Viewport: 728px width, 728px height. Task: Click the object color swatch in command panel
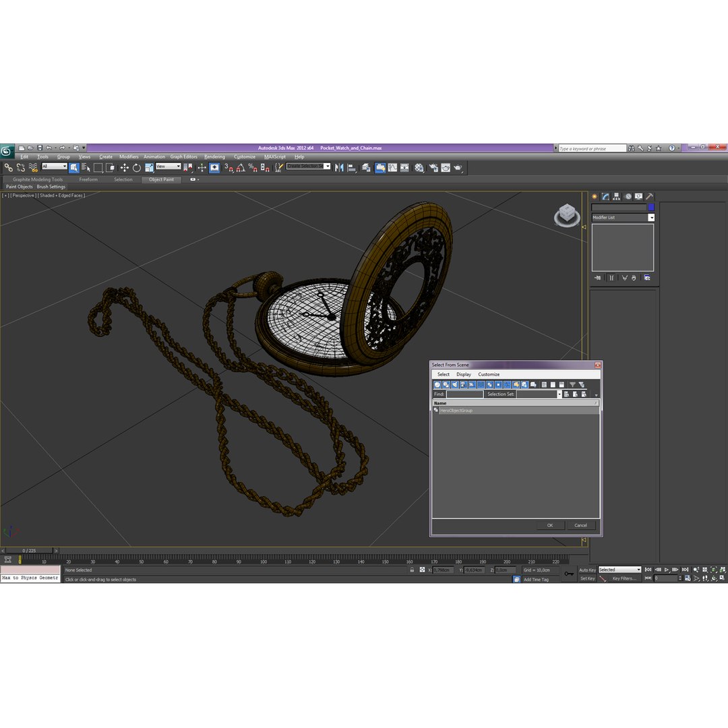651,207
